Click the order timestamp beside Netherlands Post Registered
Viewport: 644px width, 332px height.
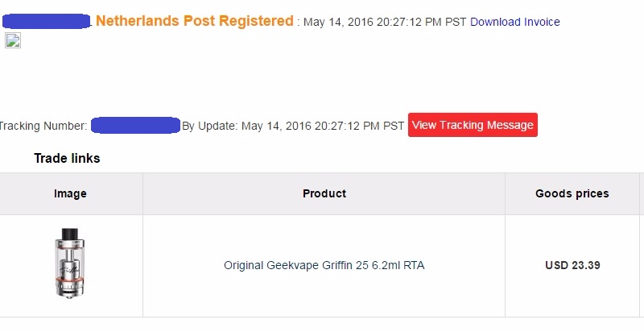(x=385, y=22)
